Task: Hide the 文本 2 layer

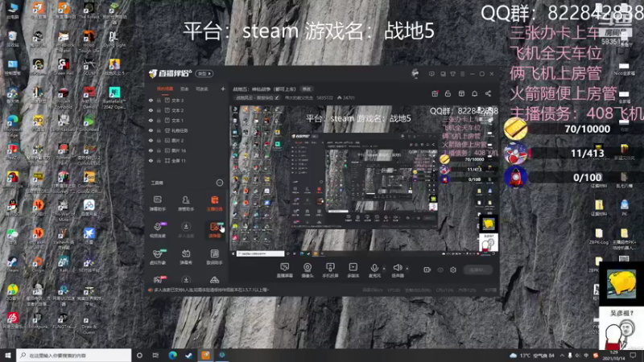Action: (x=151, y=110)
